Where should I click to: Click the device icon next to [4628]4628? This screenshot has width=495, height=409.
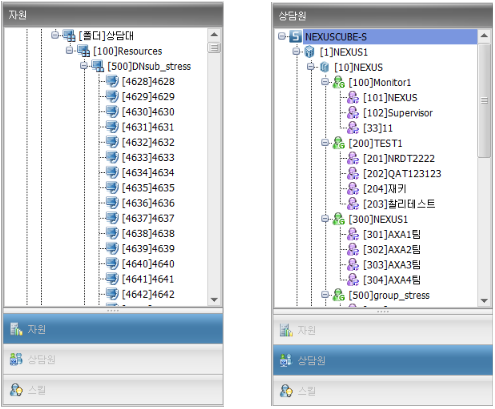click(x=112, y=81)
